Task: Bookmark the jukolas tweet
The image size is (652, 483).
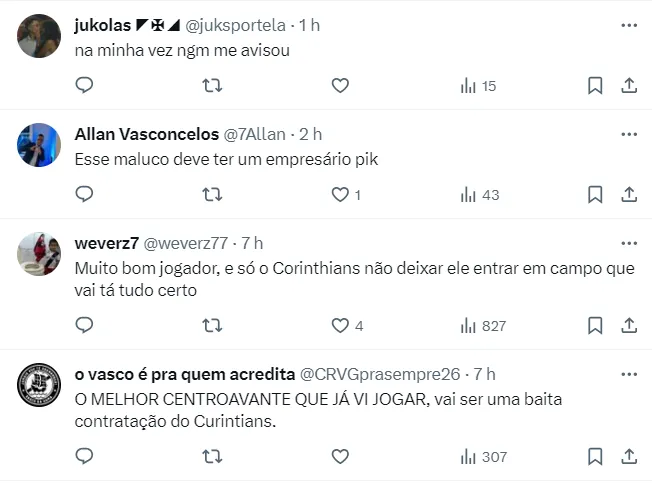Action: tap(595, 86)
